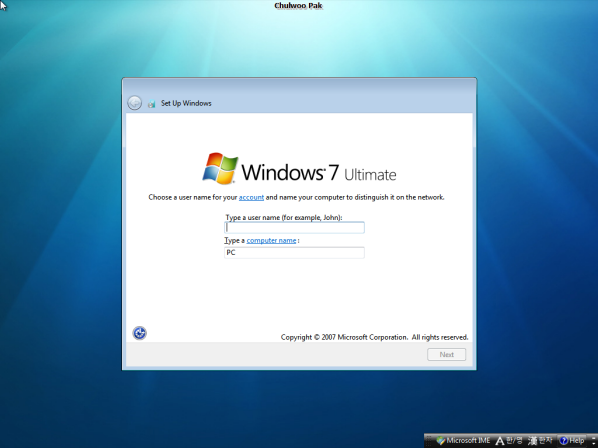Viewport: 598px width, 448px height.
Task: Click the Next button
Action: tap(446, 355)
